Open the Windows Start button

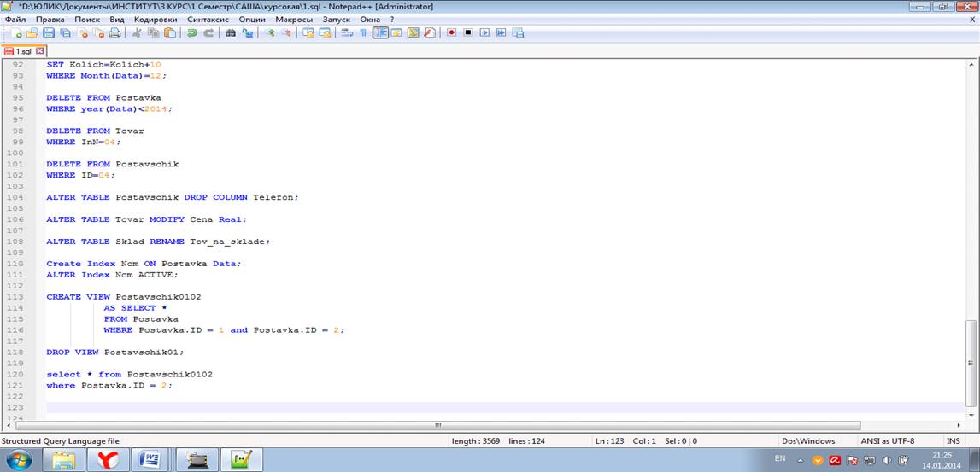point(19,460)
